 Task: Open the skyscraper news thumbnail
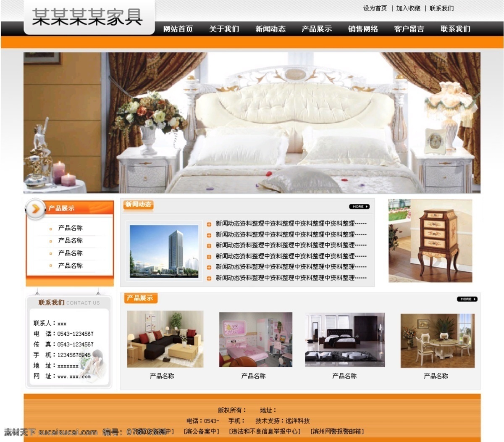point(164,251)
